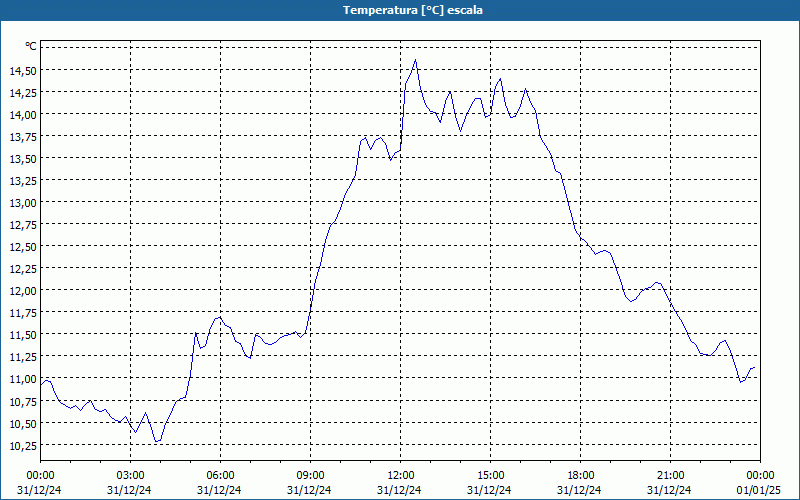The height and width of the screenshot is (500, 800).
Task: Select the 10,50 y-axis label
Action: [23, 423]
